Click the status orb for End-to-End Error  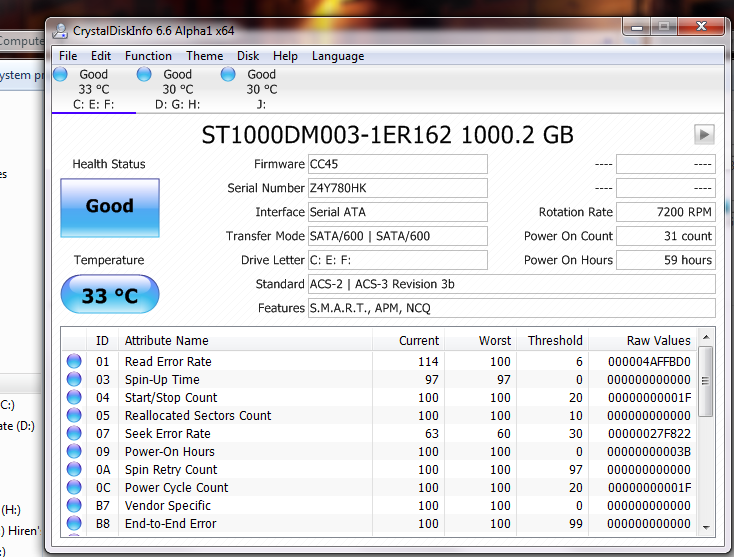tap(74, 523)
